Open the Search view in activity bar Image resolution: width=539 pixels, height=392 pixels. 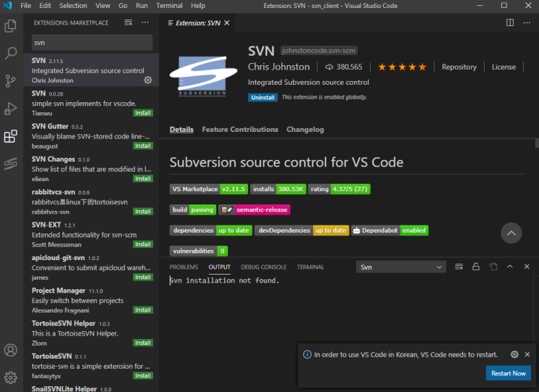coord(11,54)
